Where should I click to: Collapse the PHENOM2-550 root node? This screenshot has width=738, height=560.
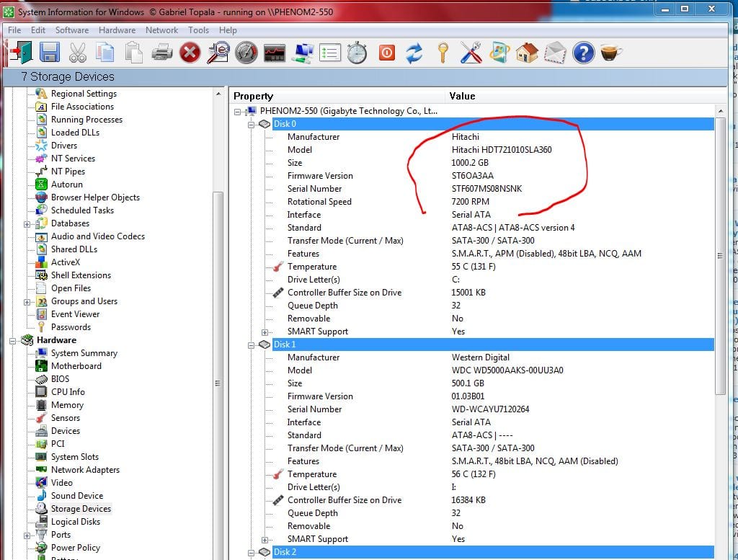tap(238, 112)
